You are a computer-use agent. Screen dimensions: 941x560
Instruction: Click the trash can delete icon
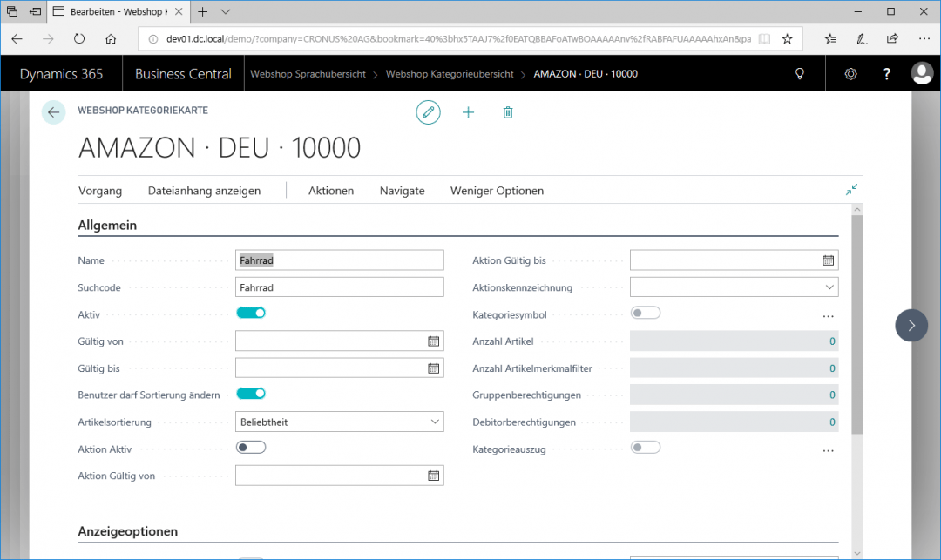coord(508,112)
